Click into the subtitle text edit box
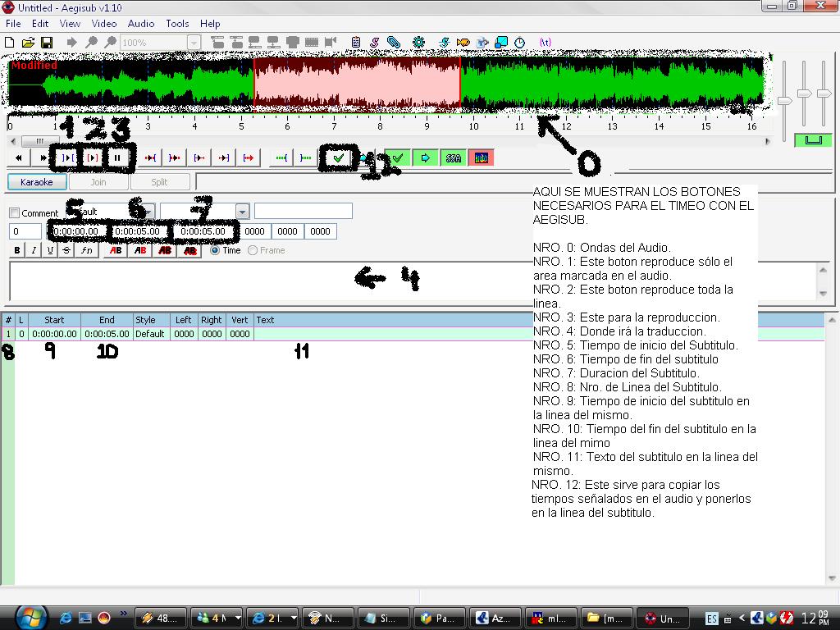 pos(413,282)
